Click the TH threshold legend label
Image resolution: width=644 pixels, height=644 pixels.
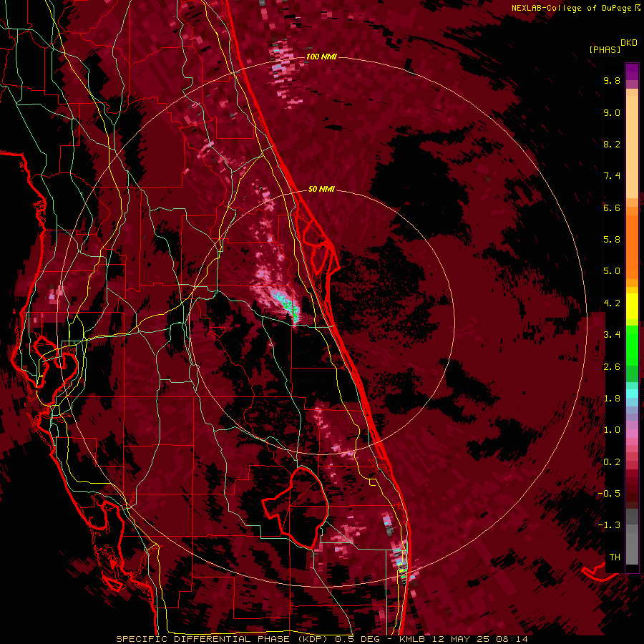point(615,557)
